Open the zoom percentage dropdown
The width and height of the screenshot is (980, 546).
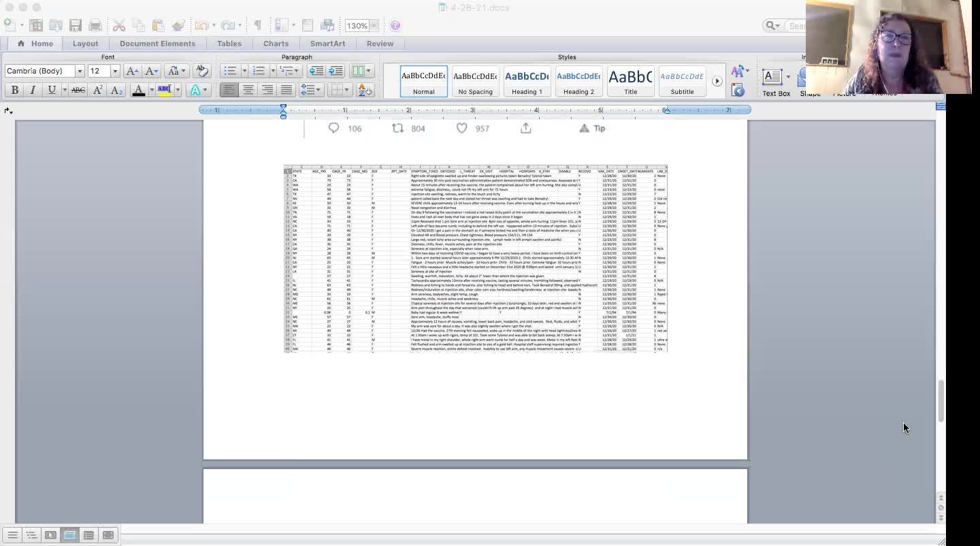pos(374,26)
